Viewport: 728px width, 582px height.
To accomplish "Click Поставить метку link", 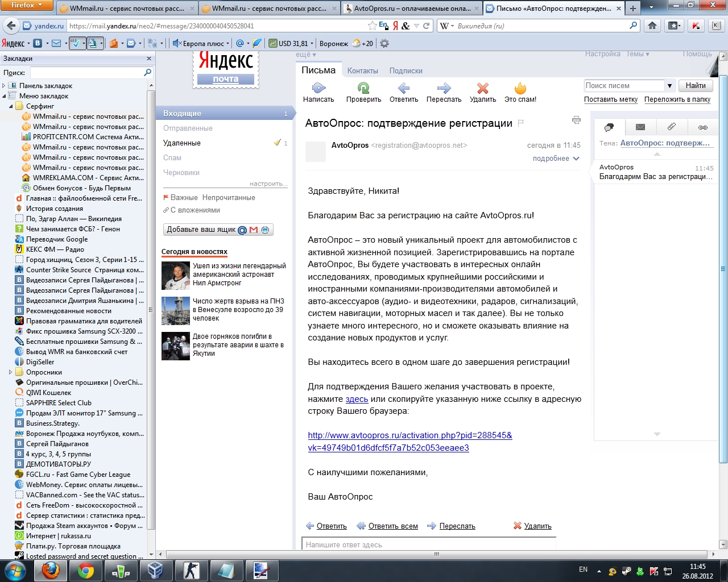I will tap(611, 99).
